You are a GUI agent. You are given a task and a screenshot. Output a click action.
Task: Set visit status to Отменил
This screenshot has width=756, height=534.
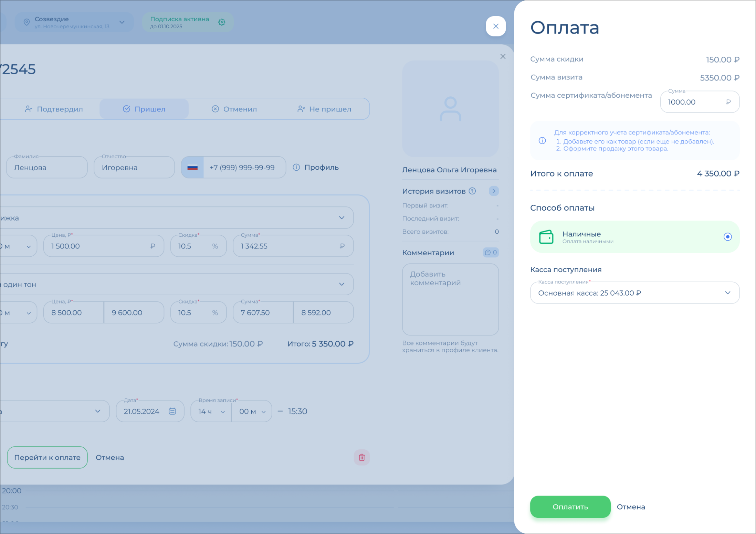[234, 109]
